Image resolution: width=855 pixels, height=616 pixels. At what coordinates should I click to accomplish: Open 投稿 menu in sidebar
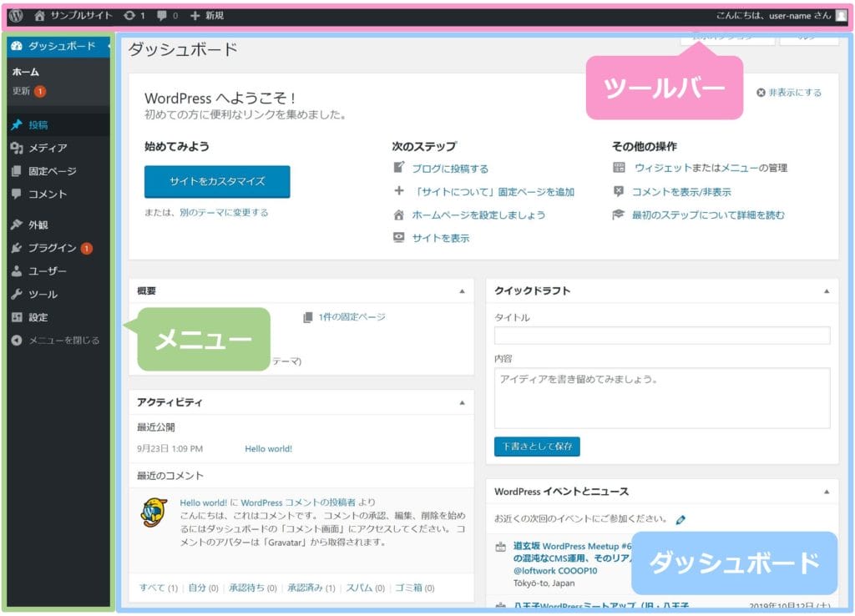pyautogui.click(x=38, y=125)
